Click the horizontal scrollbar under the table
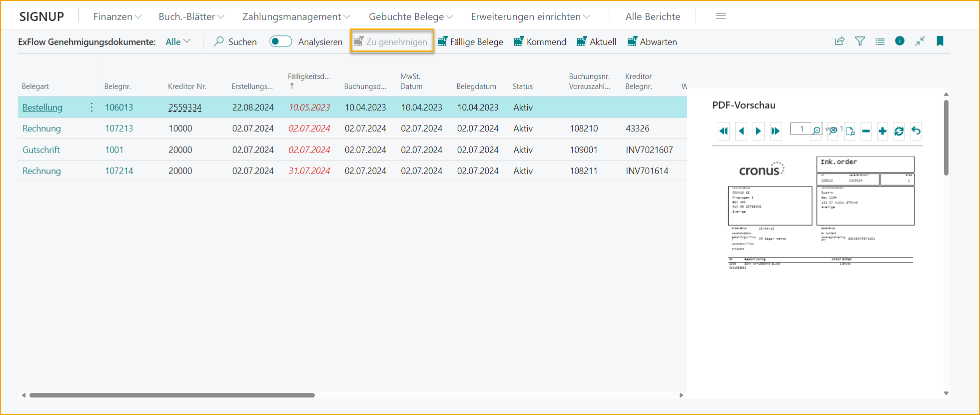980x415 pixels. click(172, 395)
